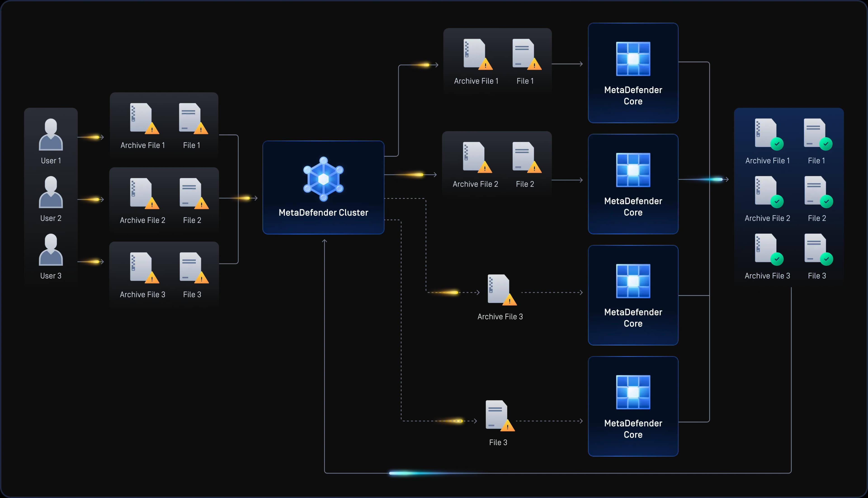Click File 1 icon routed to first Core

tap(527, 54)
